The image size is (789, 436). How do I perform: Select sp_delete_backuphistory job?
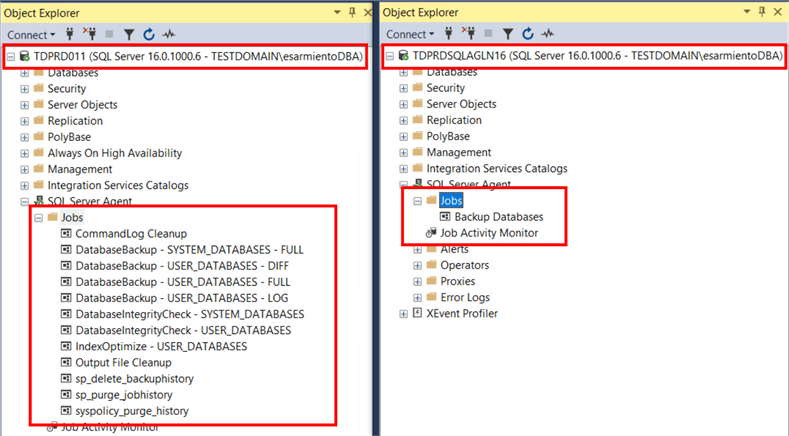click(x=134, y=379)
